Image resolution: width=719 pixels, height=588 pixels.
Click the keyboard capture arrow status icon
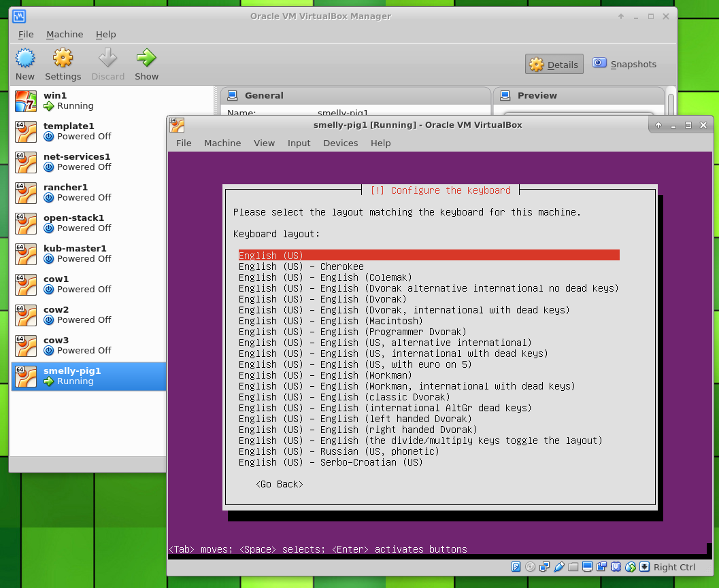pyautogui.click(x=644, y=567)
